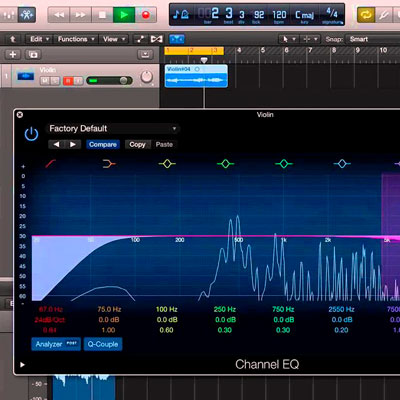400x400 pixels.
Task: Click the note and metronome display mode icon
Action: click(x=181, y=14)
